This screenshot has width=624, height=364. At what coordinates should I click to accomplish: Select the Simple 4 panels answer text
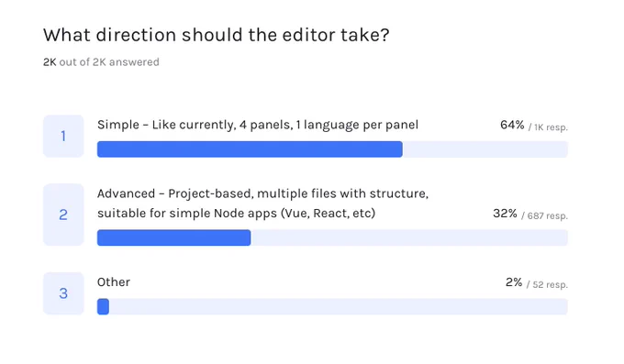point(258,125)
